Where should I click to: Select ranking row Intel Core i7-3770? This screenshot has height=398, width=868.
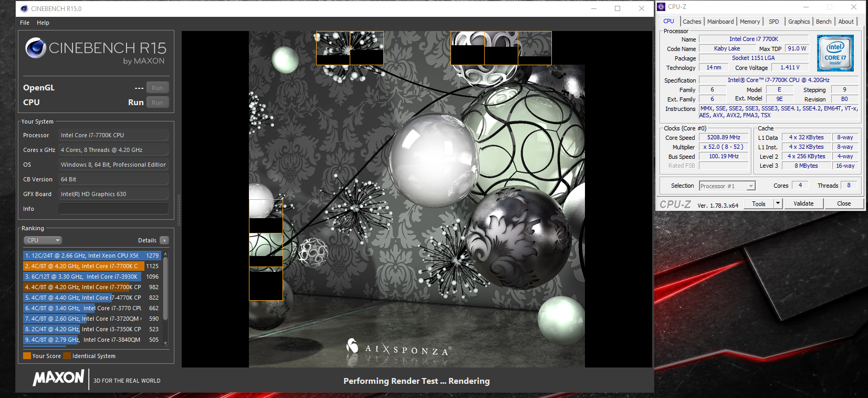pos(92,308)
